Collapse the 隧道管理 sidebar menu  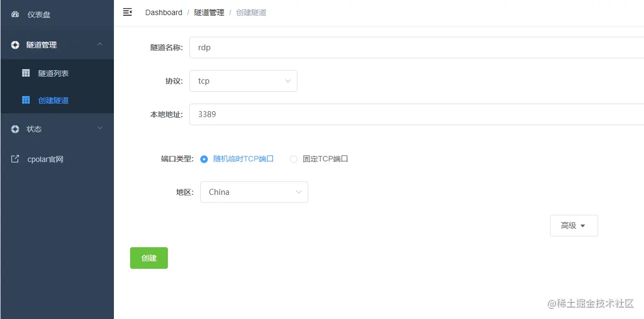click(57, 45)
